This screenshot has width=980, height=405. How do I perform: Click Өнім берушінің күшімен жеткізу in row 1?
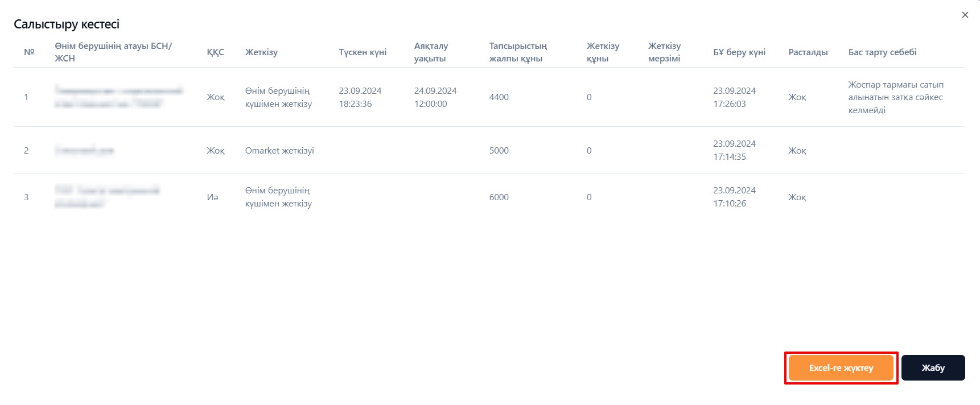pos(278,97)
